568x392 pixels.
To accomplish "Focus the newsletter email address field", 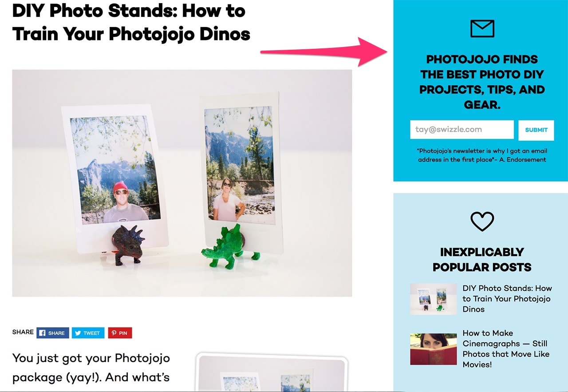I will [462, 130].
